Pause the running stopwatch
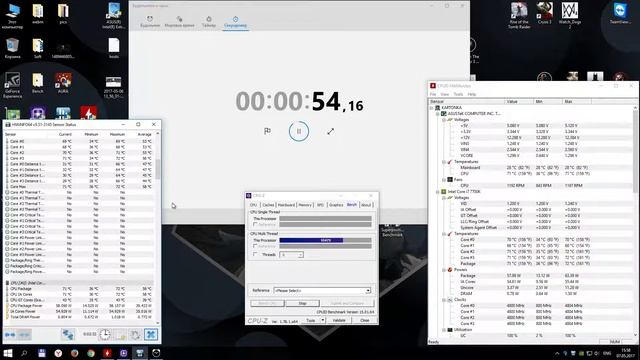Image resolution: width=640 pixels, height=360 pixels. tap(299, 131)
